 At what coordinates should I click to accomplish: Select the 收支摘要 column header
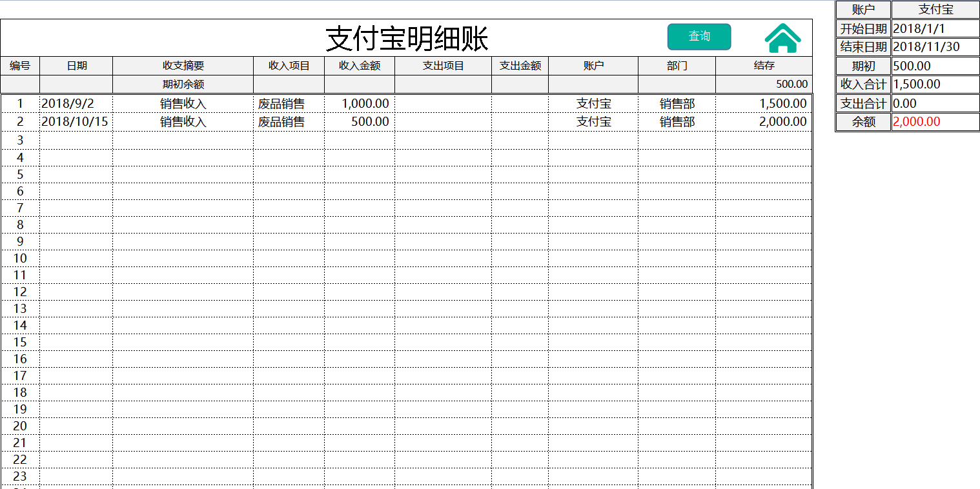click(183, 66)
